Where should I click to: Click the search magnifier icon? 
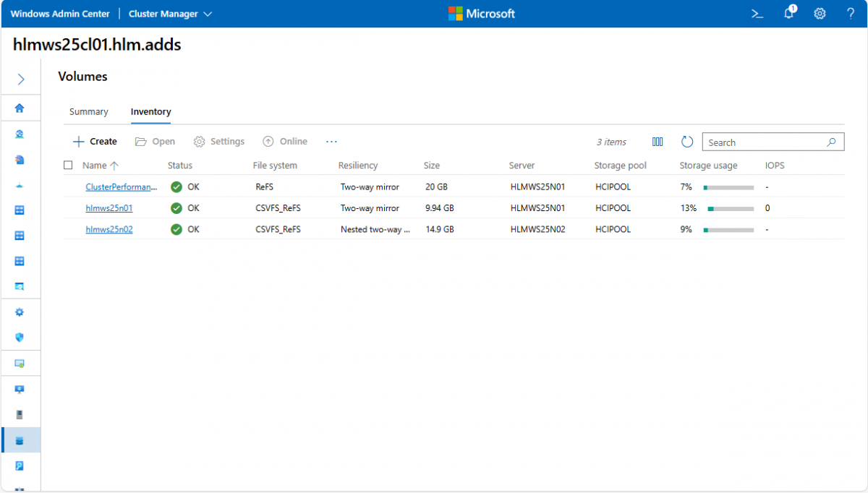[832, 142]
